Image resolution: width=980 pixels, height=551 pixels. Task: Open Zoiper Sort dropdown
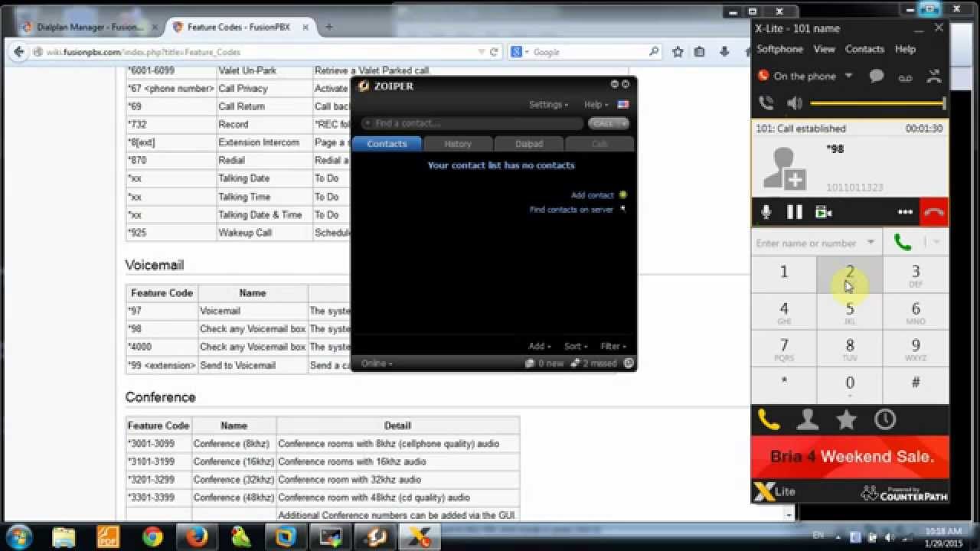(x=576, y=347)
